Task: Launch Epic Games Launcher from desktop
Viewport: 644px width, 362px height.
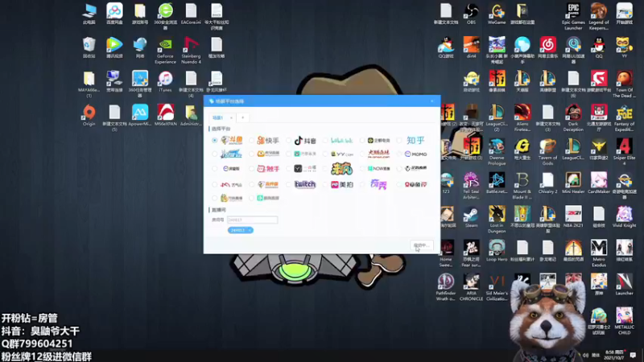Action: [x=573, y=17]
